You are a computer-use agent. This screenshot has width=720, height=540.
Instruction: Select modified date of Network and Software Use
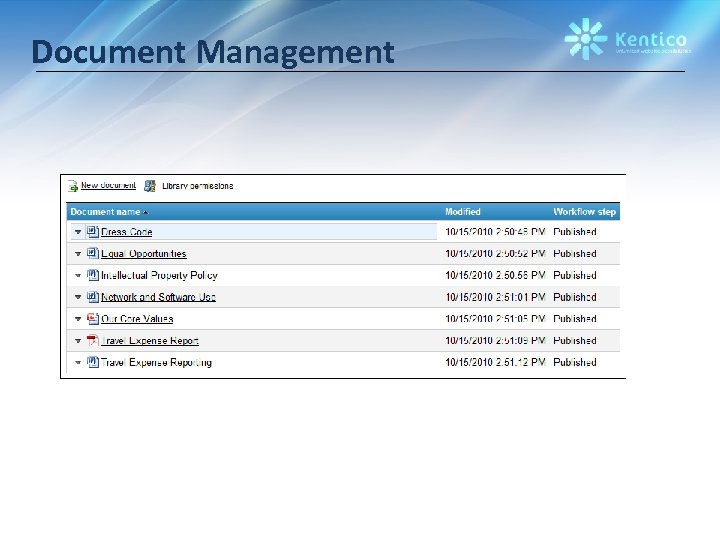click(x=495, y=297)
